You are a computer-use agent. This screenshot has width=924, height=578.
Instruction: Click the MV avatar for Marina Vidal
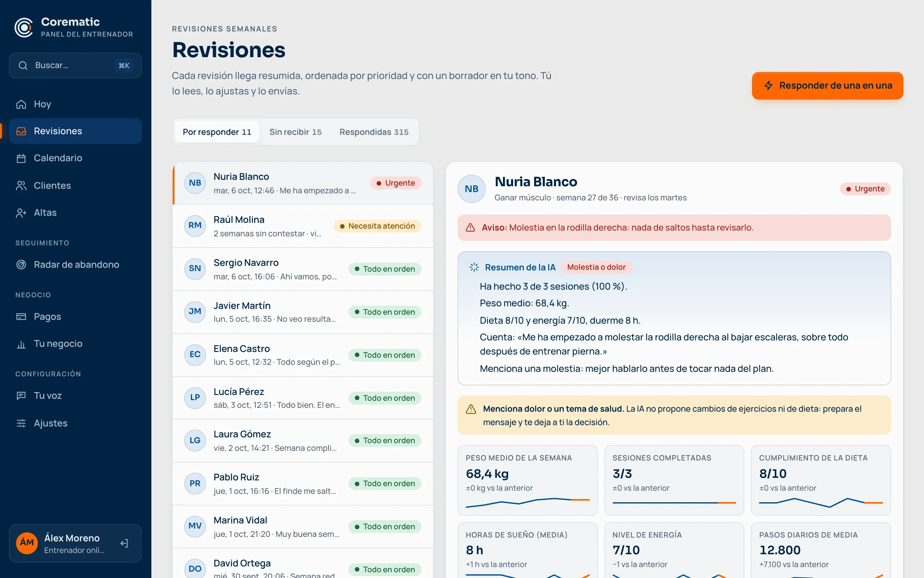pos(195,526)
